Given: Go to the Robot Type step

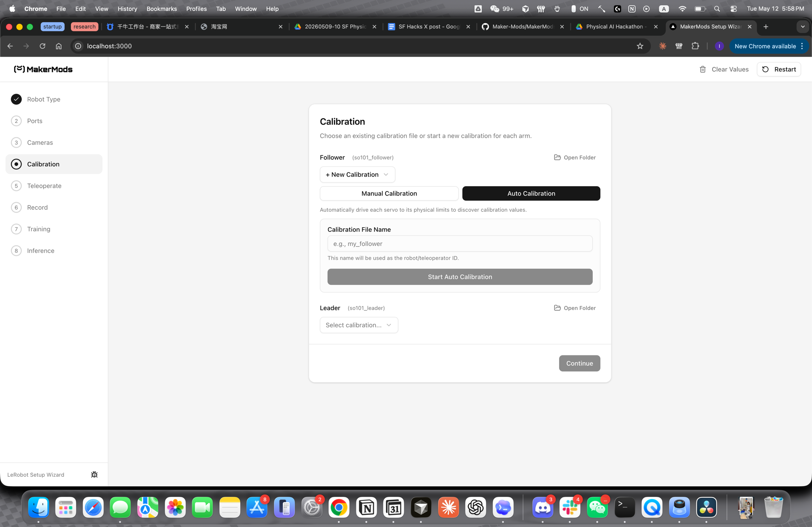Looking at the screenshot, I should click(54, 99).
